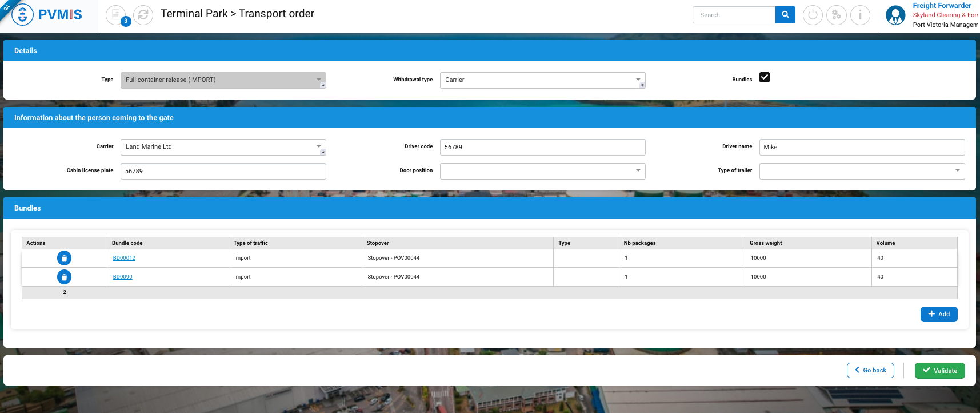Open the Door position dropdown
The image size is (980, 413).
(542, 171)
